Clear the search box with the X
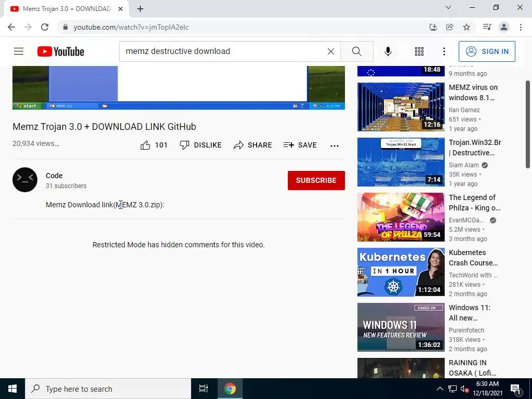Viewport: 532px width, 399px height. (331, 51)
